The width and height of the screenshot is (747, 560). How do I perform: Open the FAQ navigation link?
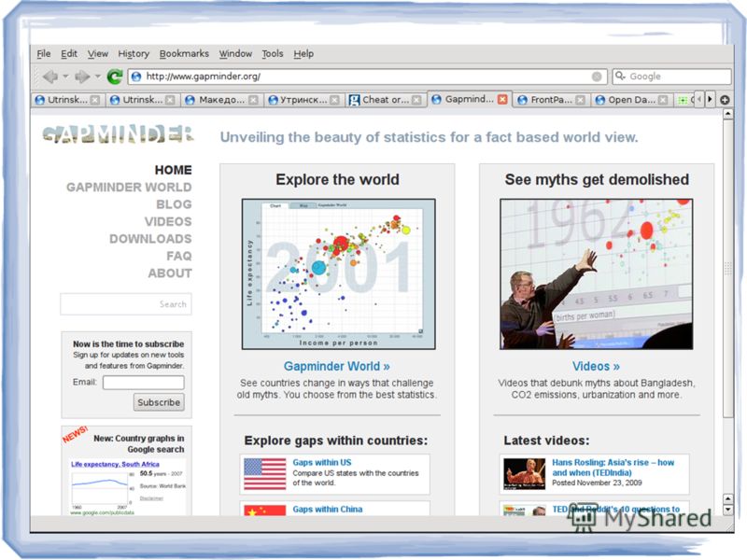click(179, 256)
